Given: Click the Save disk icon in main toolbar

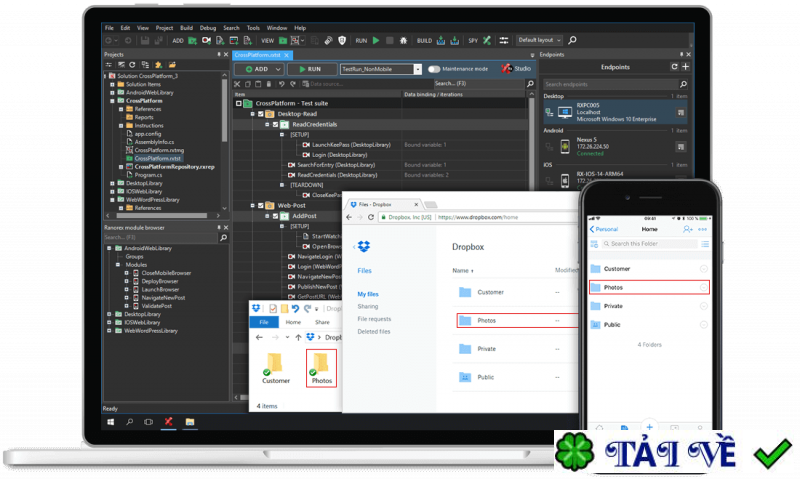Looking at the screenshot, I should click(x=145, y=40).
